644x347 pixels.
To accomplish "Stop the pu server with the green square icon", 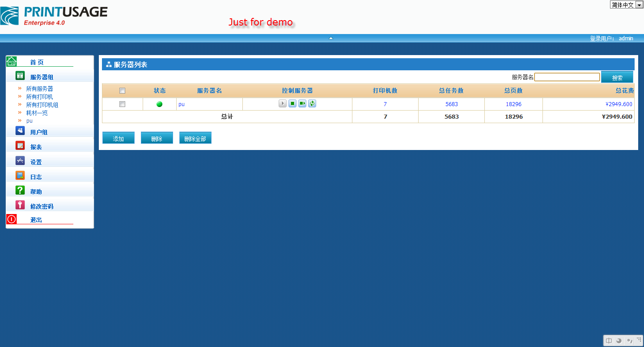I will point(292,104).
